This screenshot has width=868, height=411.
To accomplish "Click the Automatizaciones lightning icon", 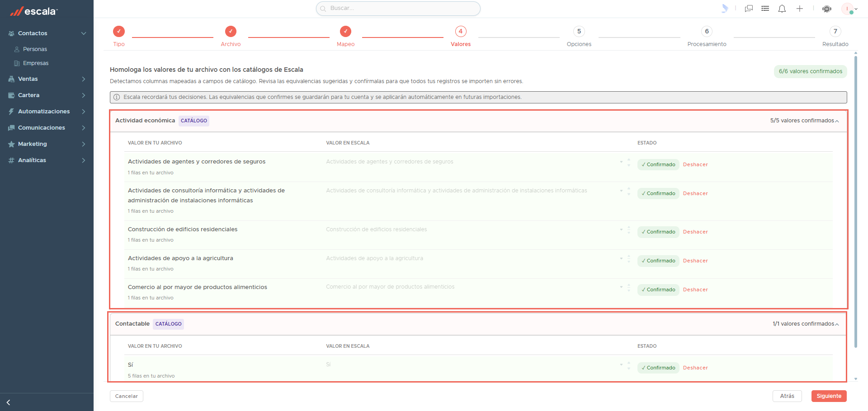I will point(11,112).
